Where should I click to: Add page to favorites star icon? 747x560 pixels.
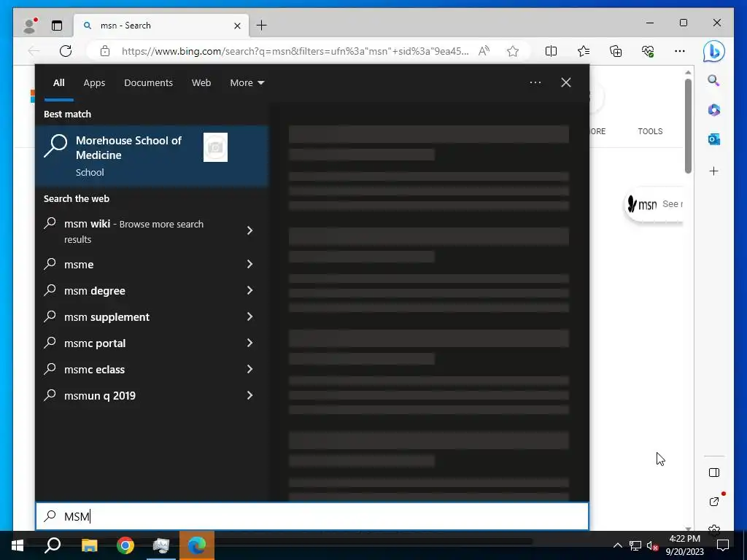tap(513, 51)
